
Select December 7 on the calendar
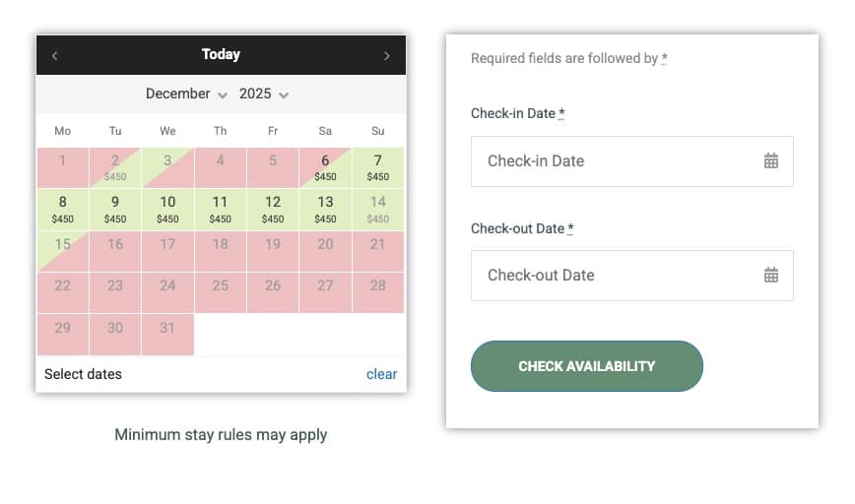click(x=377, y=167)
